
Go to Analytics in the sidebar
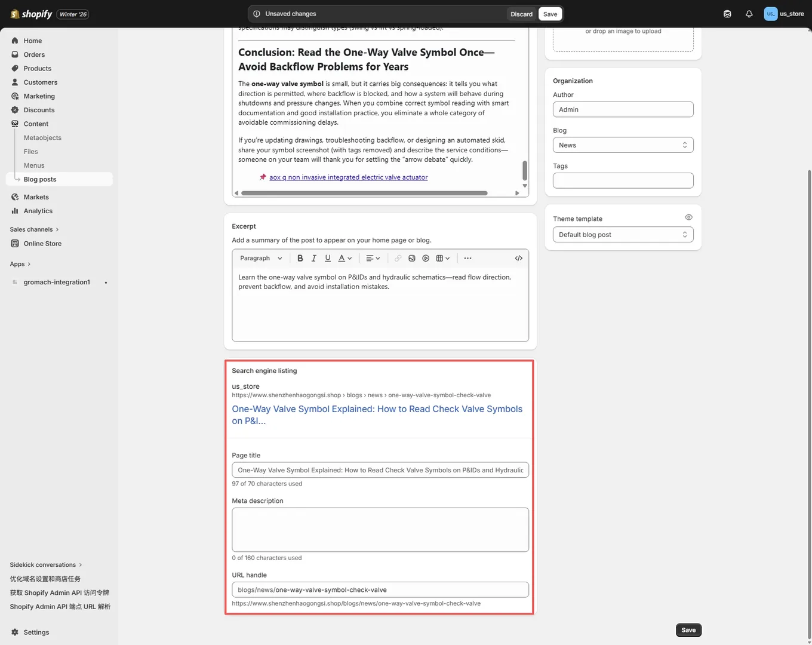tap(38, 211)
